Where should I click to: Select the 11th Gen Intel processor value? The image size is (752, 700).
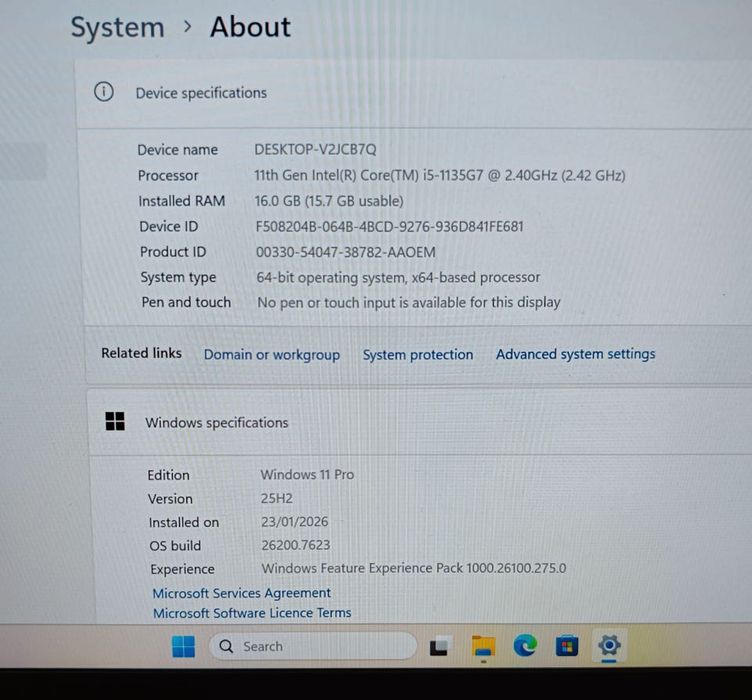coord(439,175)
